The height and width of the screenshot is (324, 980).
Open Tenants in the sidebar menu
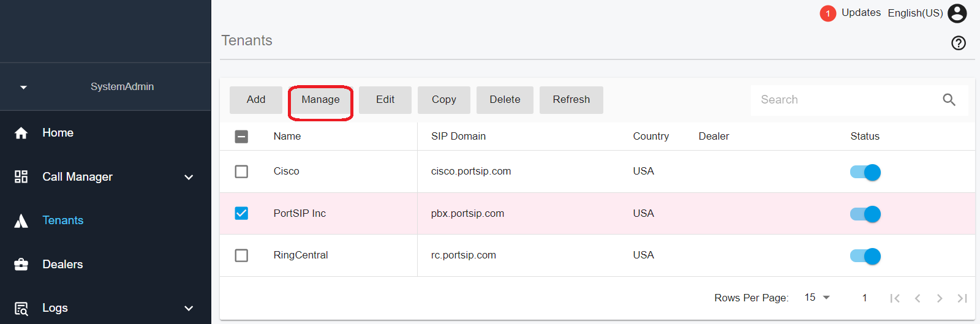click(62, 220)
